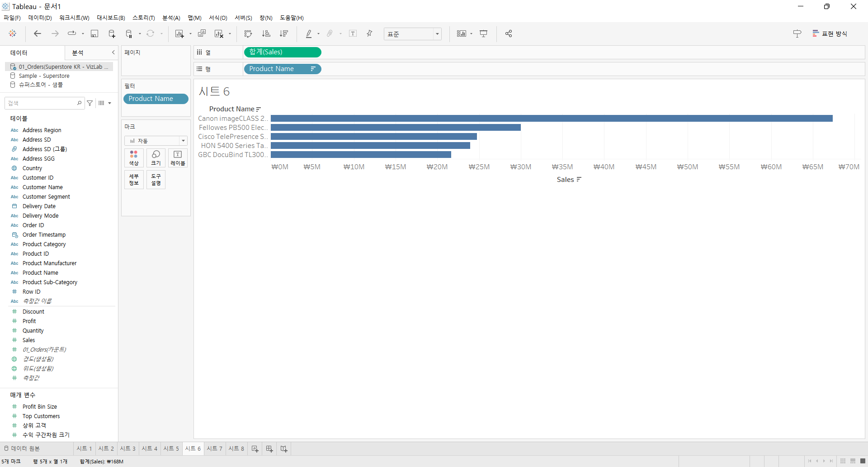868x467 pixels.
Task: Click the highlight pen icon
Action: (x=309, y=33)
